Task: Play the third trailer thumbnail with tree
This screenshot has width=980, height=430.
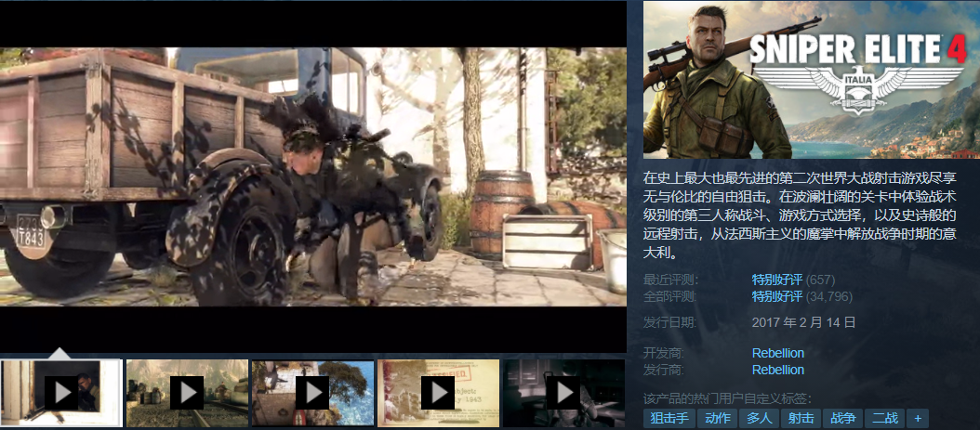Action: coord(312,393)
